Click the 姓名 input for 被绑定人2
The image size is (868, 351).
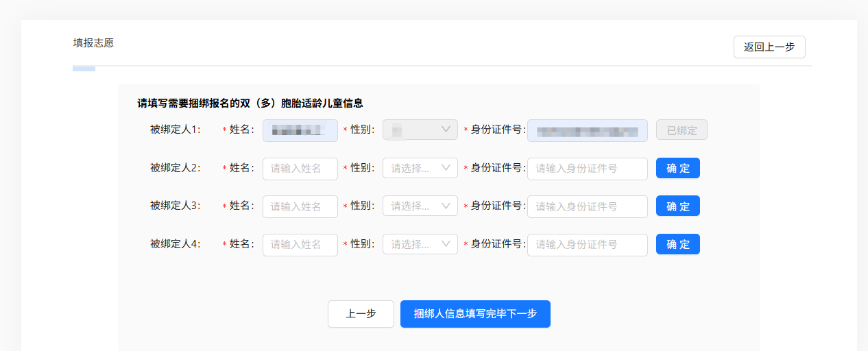(x=300, y=169)
